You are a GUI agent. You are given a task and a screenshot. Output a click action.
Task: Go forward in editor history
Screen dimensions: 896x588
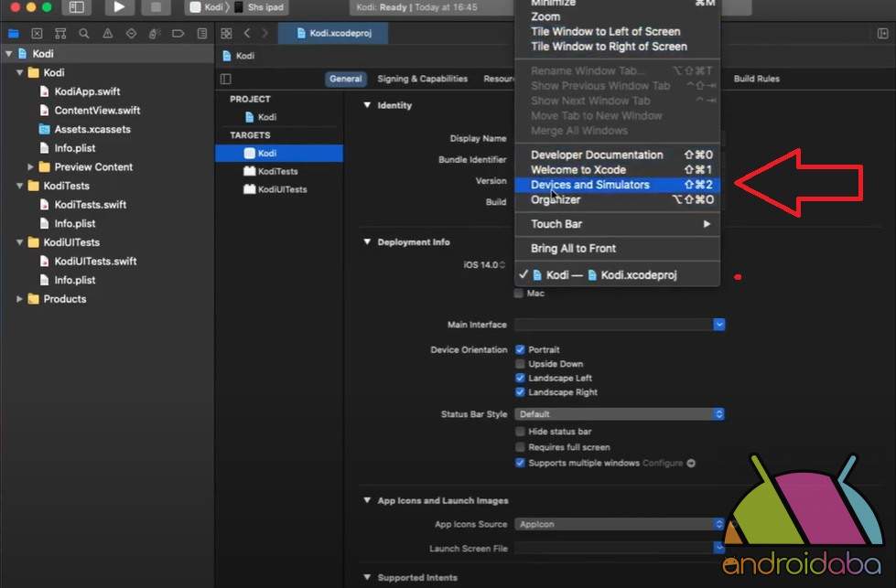point(264,33)
